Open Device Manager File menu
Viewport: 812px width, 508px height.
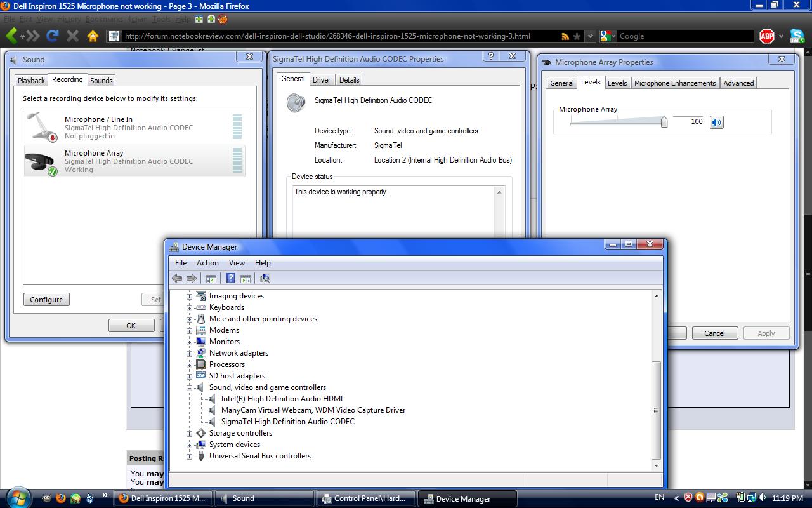tap(181, 263)
